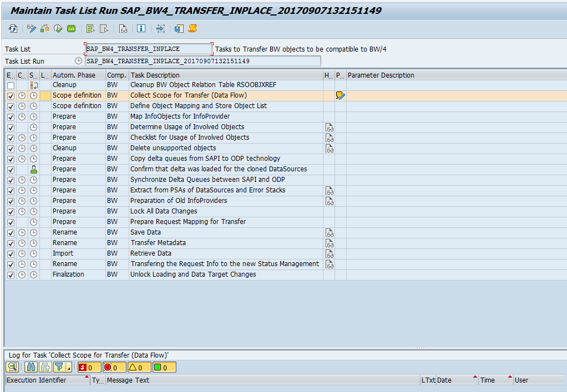567x392 pixels.
Task: Select the Display/Change pencil icon
Action: pos(31,29)
